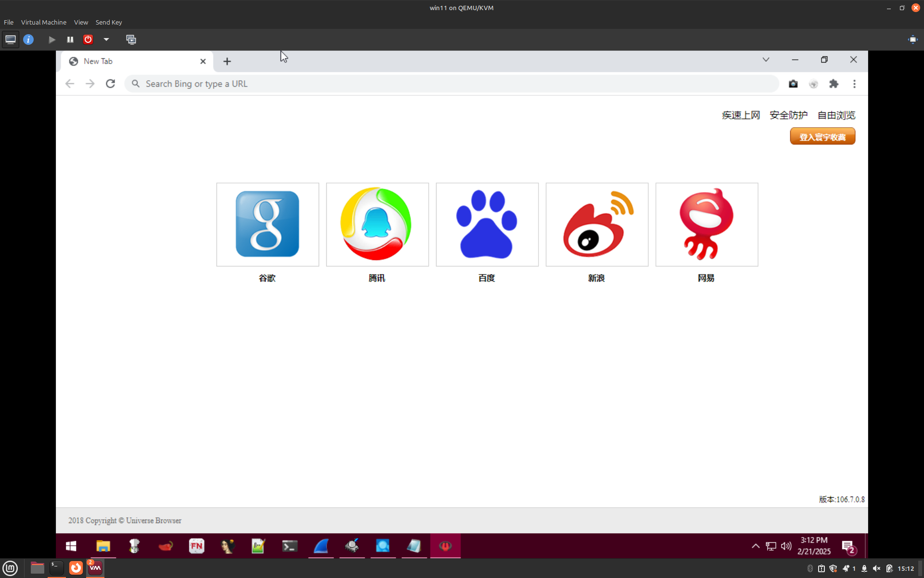Open the 百度 Baidu shortcut tile
The width and height of the screenshot is (924, 578).
tap(487, 224)
